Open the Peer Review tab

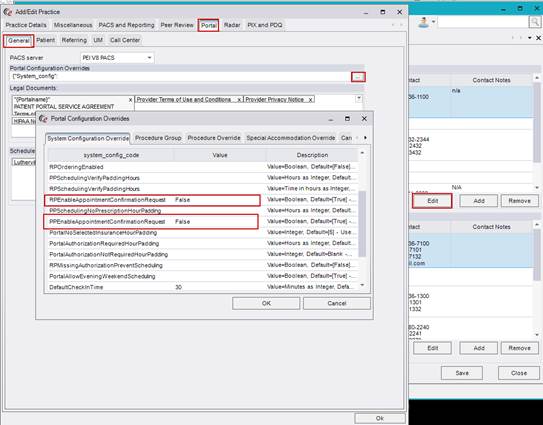click(x=177, y=25)
